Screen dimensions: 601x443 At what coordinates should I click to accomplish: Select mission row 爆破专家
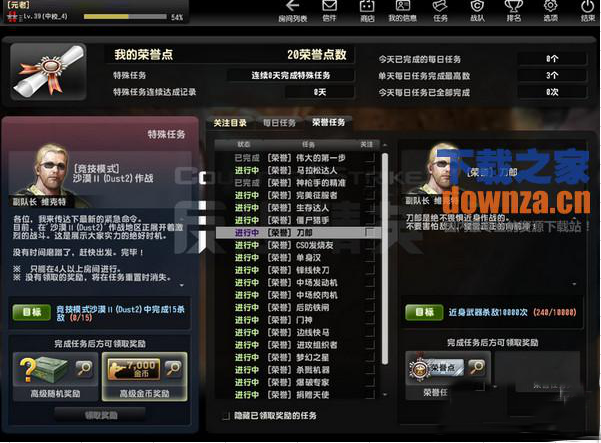pos(298,382)
